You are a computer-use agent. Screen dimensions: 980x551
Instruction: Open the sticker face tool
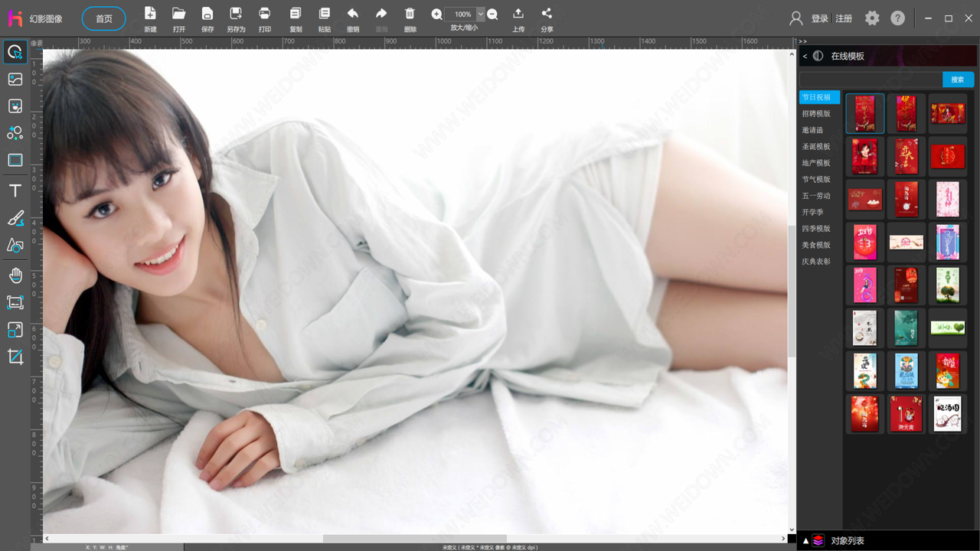click(15, 106)
